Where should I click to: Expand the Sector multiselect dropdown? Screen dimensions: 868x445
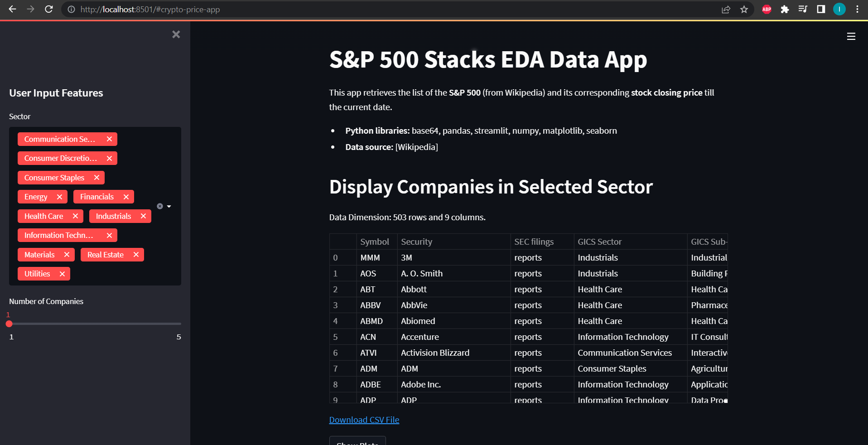click(x=169, y=206)
